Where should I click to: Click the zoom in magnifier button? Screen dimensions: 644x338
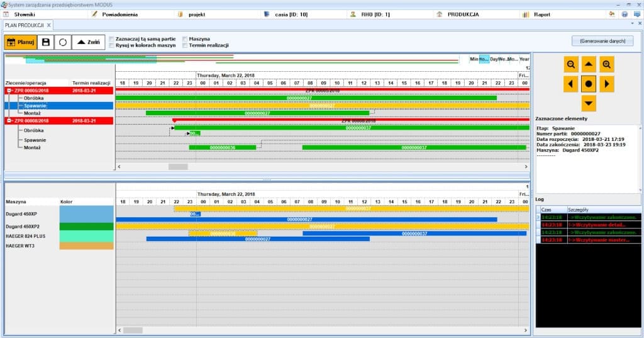pyautogui.click(x=606, y=64)
